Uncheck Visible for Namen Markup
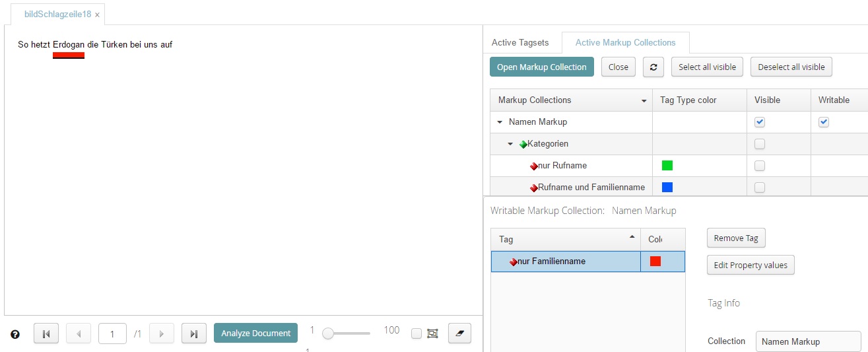Image resolution: width=868 pixels, height=352 pixels. tap(760, 122)
